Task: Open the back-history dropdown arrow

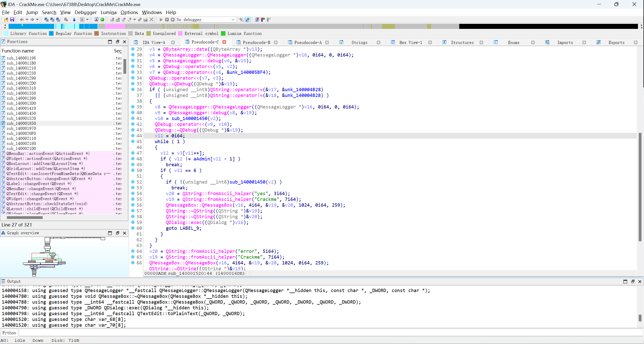Action: point(27,20)
